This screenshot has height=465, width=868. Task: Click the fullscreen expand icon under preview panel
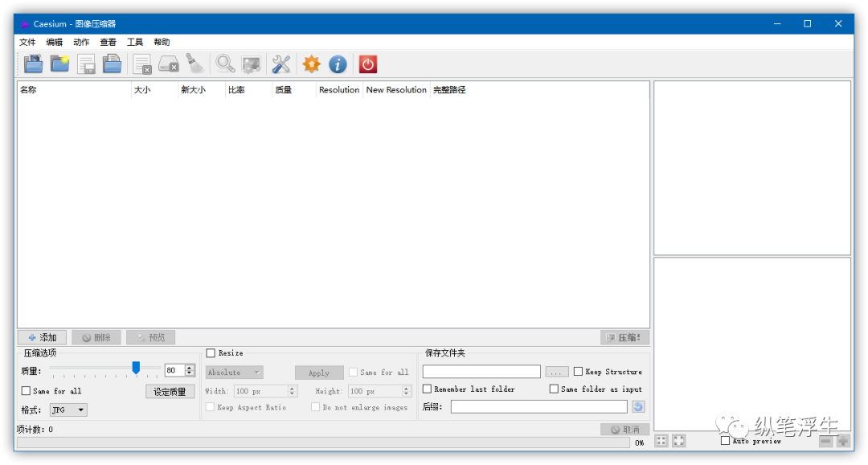click(x=679, y=441)
